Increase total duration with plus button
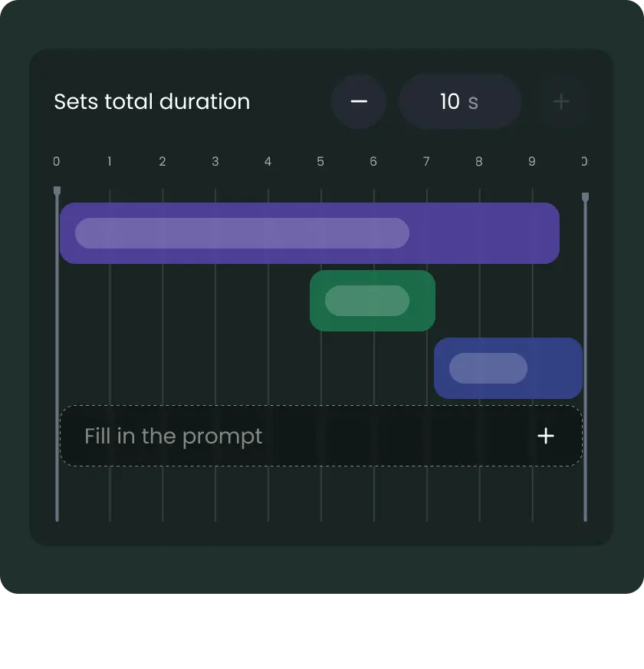Image resolution: width=644 pixels, height=669 pixels. [561, 101]
